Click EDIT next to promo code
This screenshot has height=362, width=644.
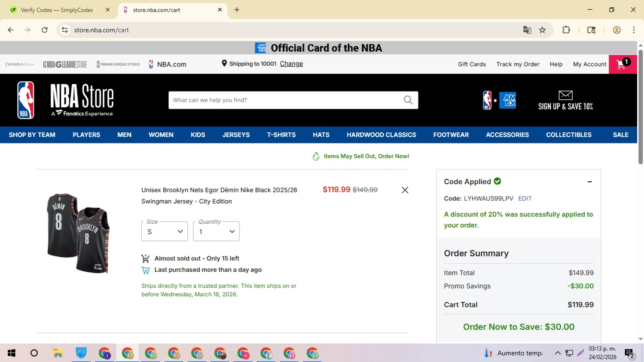pyautogui.click(x=525, y=198)
